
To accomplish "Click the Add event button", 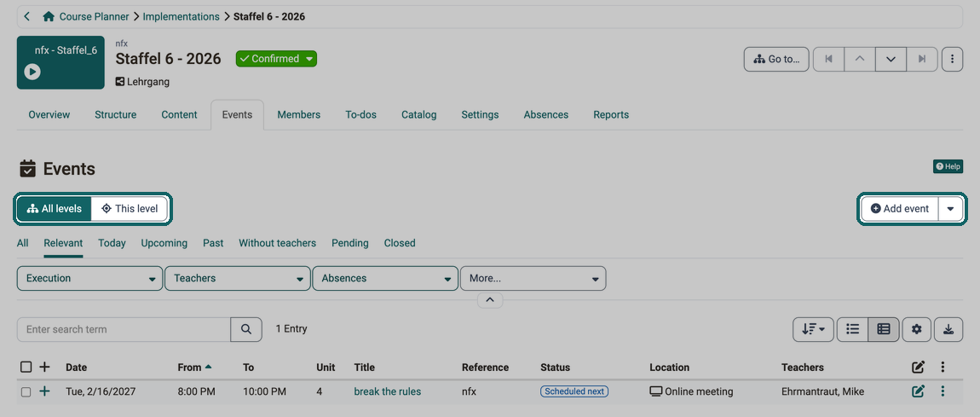I will coord(900,209).
